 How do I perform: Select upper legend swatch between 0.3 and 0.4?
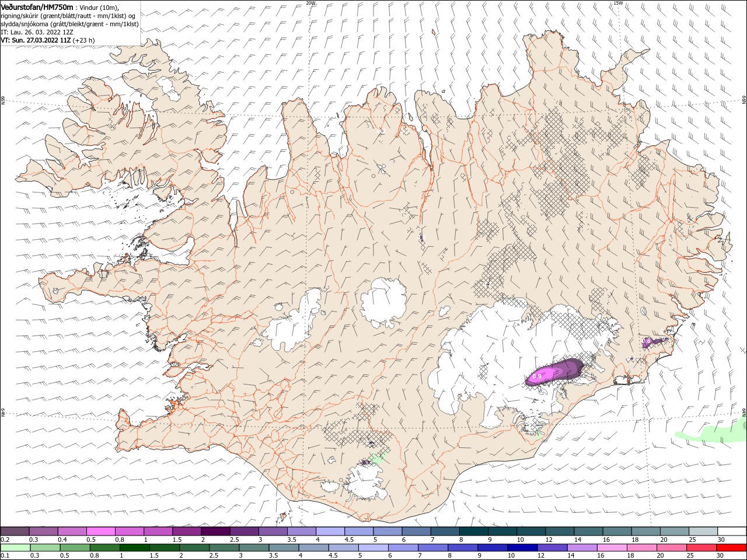click(43, 531)
